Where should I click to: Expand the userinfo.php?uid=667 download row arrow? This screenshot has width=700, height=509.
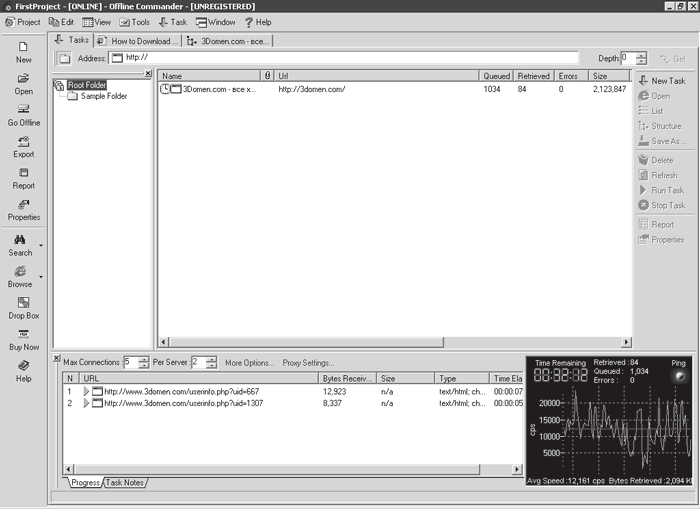[86, 392]
